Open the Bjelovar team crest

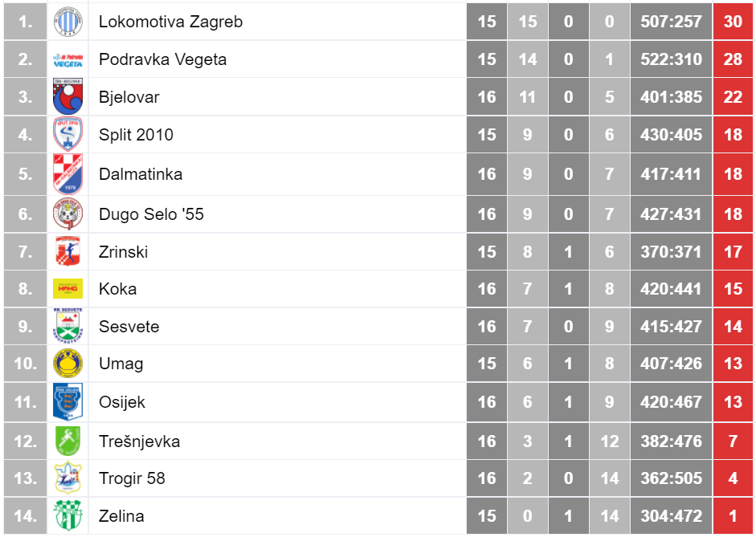coord(67,97)
